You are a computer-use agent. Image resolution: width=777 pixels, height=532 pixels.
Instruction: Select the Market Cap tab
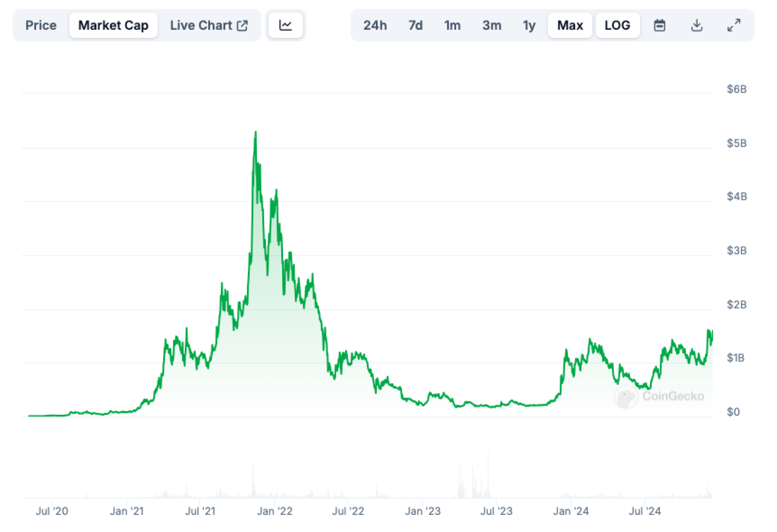pos(113,25)
